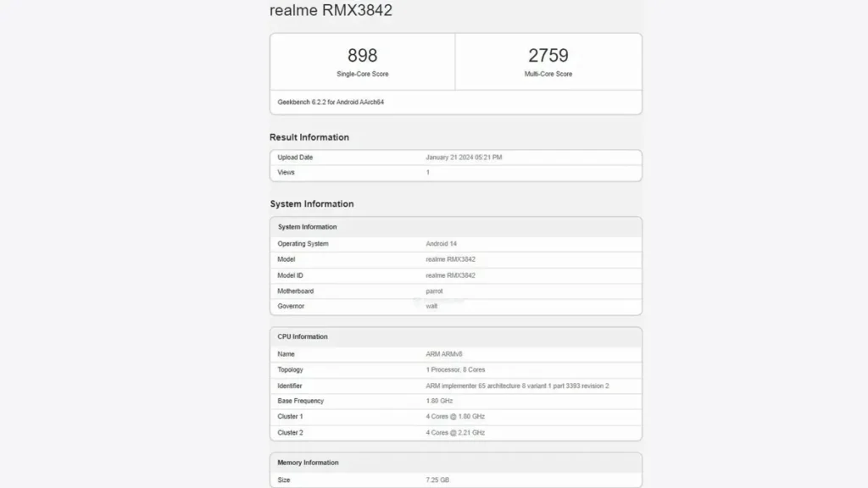Select the '1.80 GHz' base frequency value
The height and width of the screenshot is (488, 868).
tap(439, 401)
